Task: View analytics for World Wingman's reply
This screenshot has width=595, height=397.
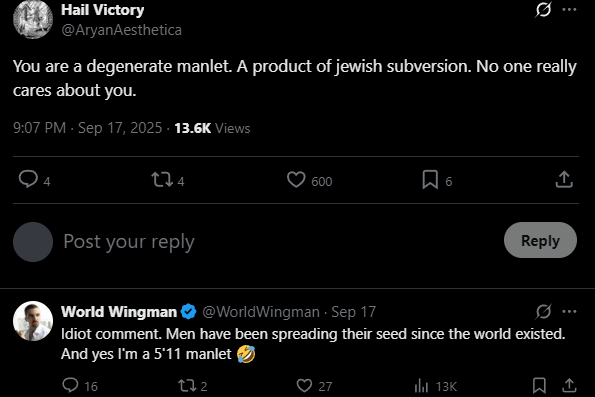Action: [x=421, y=386]
